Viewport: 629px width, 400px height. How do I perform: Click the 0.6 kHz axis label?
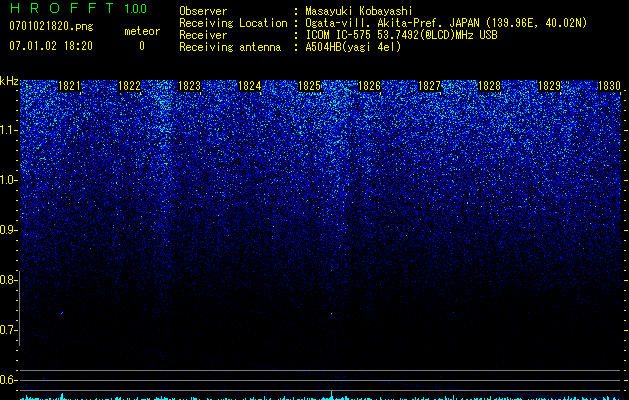[x=8, y=380]
